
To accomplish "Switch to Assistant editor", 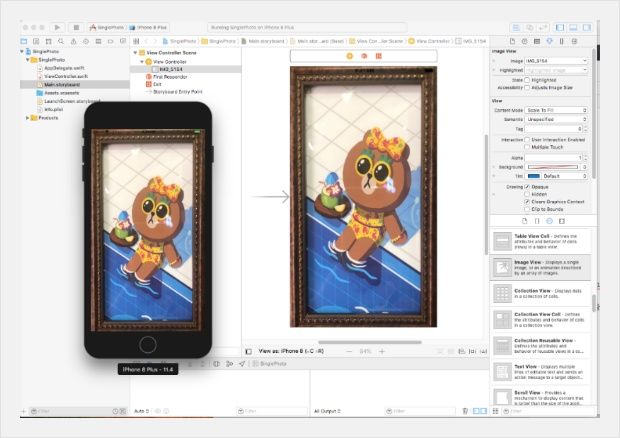I will [530, 28].
